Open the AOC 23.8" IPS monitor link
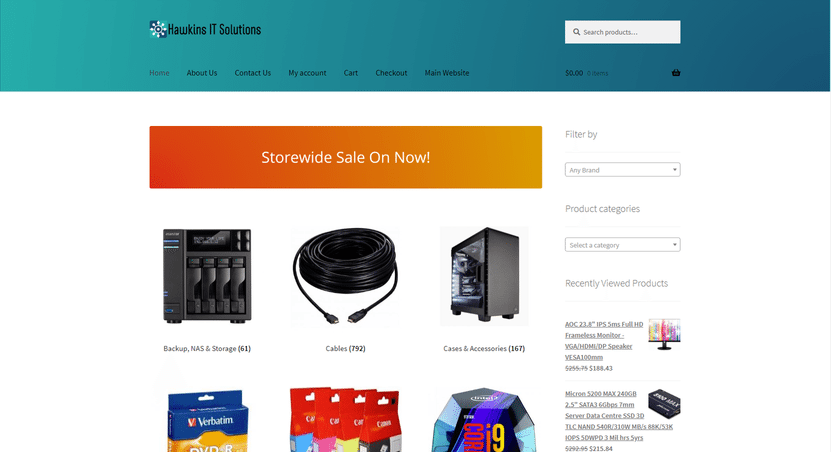831x452 pixels. click(604, 341)
